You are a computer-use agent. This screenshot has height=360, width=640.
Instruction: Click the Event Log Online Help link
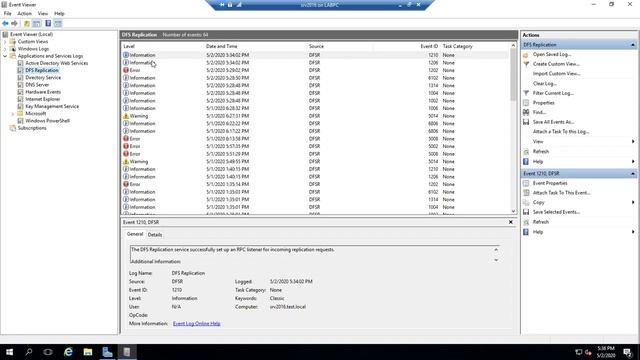click(196, 324)
